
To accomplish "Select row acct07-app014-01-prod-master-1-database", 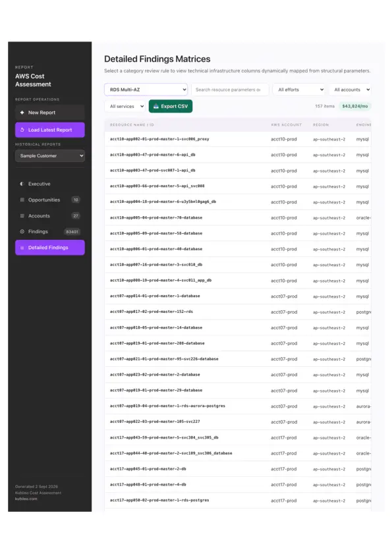I will tap(238, 296).
